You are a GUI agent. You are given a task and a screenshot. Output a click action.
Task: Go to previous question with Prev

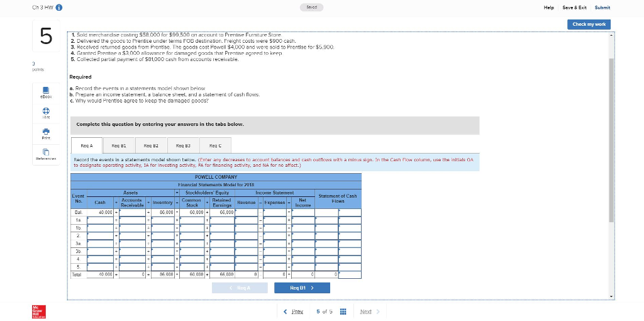click(294, 312)
